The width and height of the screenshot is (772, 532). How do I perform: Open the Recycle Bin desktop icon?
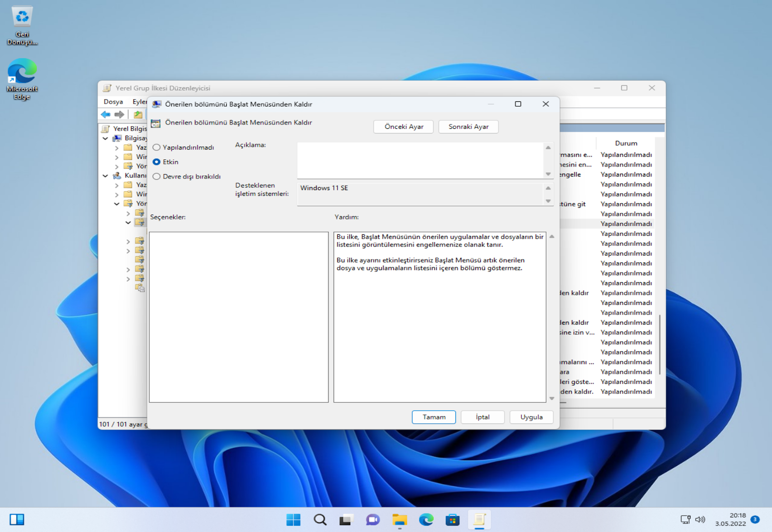pyautogui.click(x=22, y=26)
